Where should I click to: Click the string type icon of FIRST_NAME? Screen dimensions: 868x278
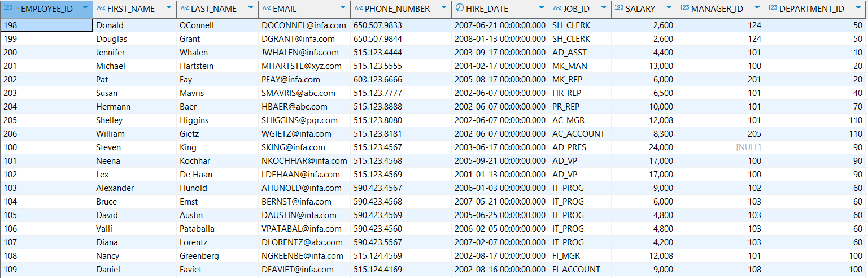point(101,8)
